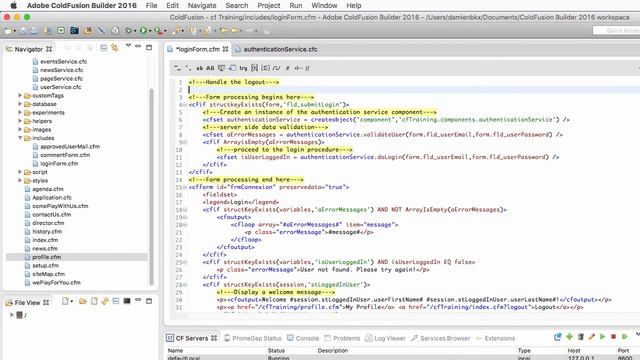Screen dimensions: 640x360
Task: Open the Extensions tab
Action: click(x=495, y=338)
